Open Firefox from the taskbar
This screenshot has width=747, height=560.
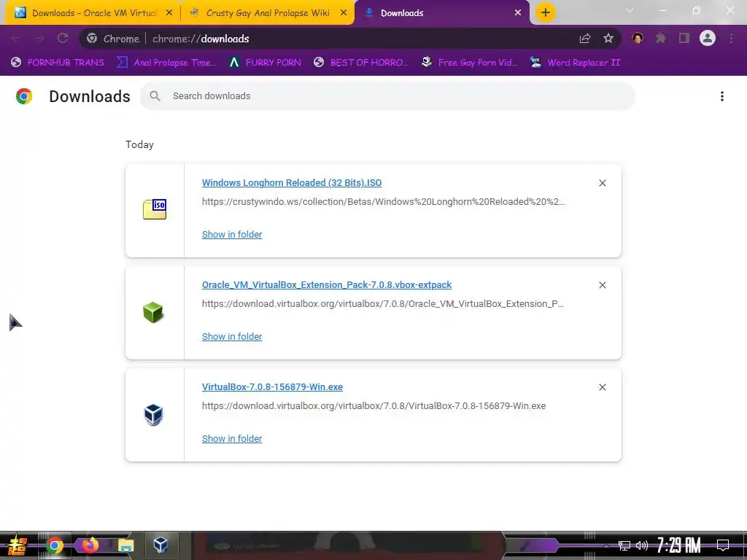90,545
